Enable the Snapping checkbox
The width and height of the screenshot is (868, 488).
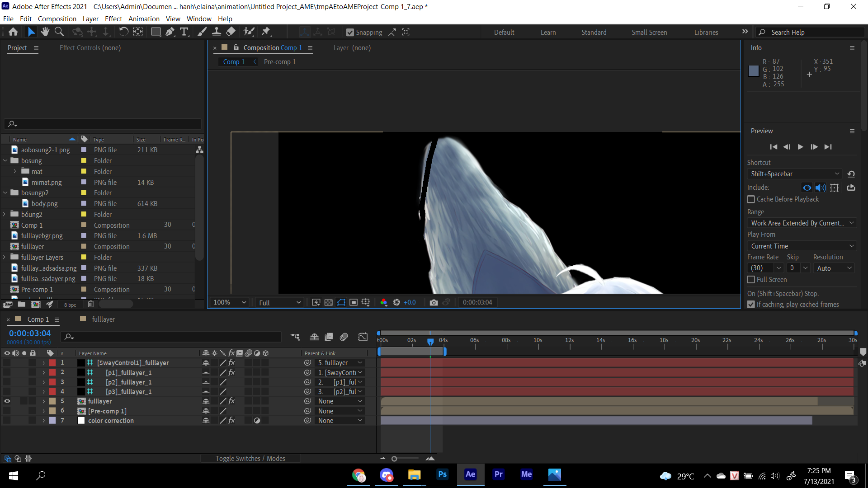tap(350, 32)
